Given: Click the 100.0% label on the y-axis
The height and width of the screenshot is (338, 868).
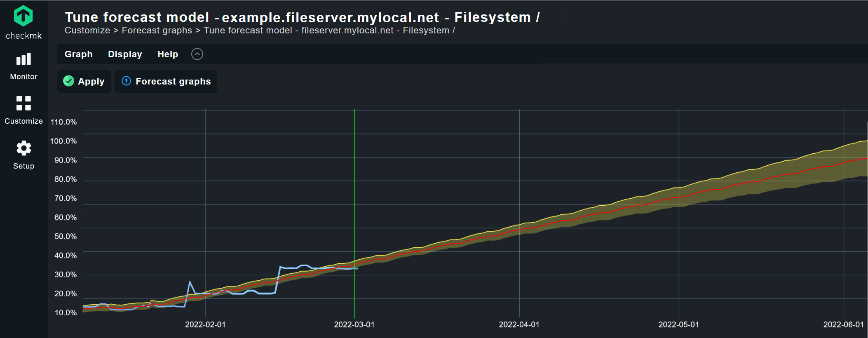Looking at the screenshot, I should 63,141.
